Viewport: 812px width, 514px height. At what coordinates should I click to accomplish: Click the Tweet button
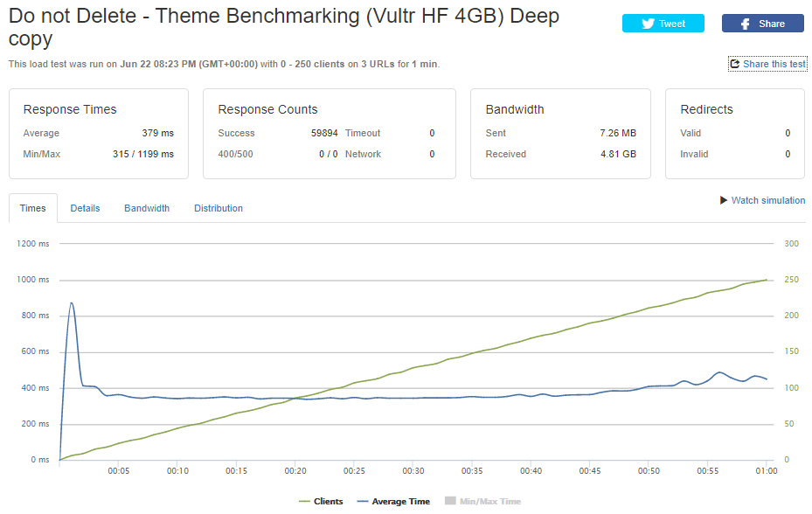663,24
